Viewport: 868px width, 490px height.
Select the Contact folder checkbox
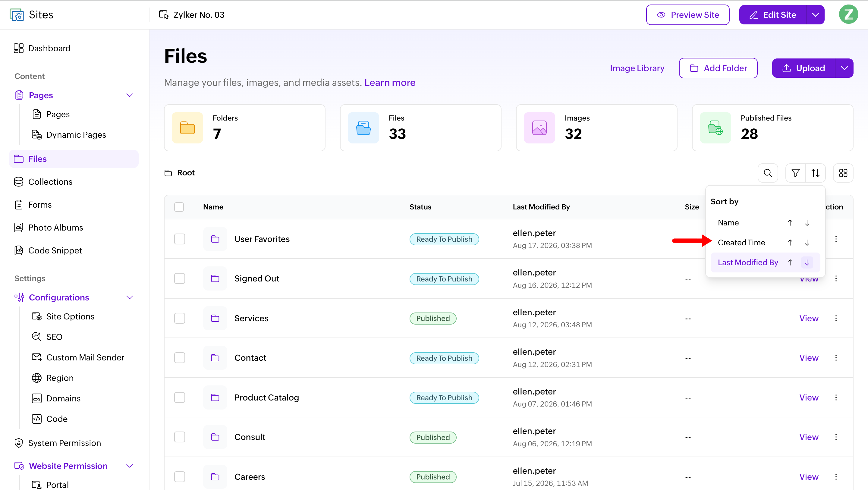[x=180, y=358]
